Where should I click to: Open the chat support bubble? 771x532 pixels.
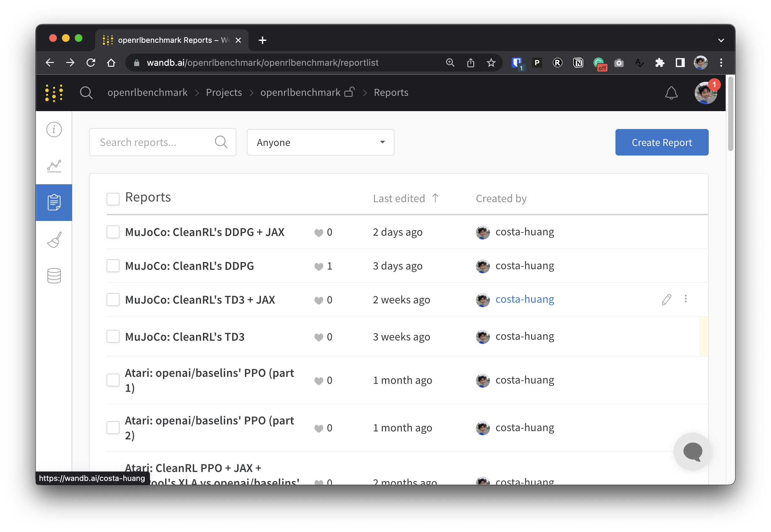[x=692, y=451]
